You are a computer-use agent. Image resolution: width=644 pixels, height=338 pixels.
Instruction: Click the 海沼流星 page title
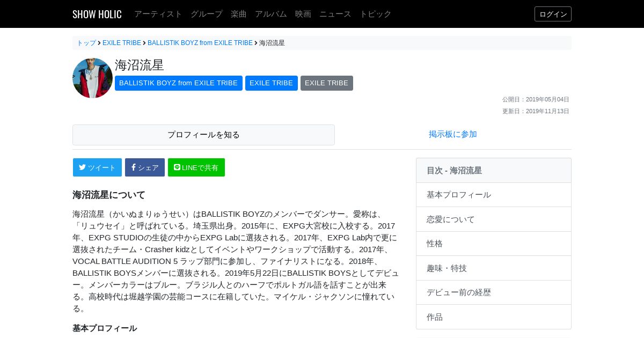(x=140, y=65)
